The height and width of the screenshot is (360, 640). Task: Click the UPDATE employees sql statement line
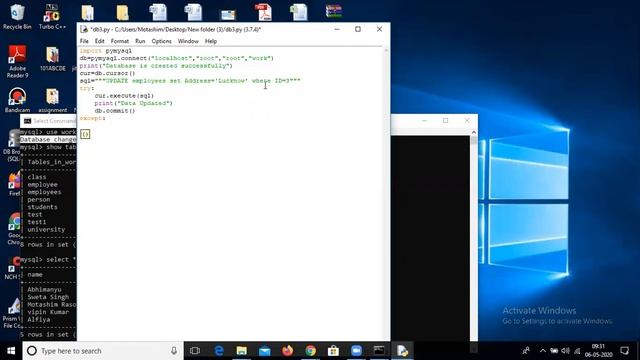click(x=190, y=81)
